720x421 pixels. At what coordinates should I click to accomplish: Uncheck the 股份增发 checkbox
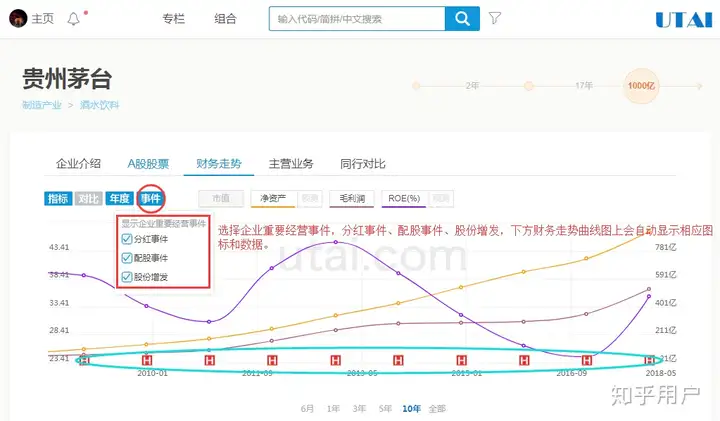[x=127, y=277]
